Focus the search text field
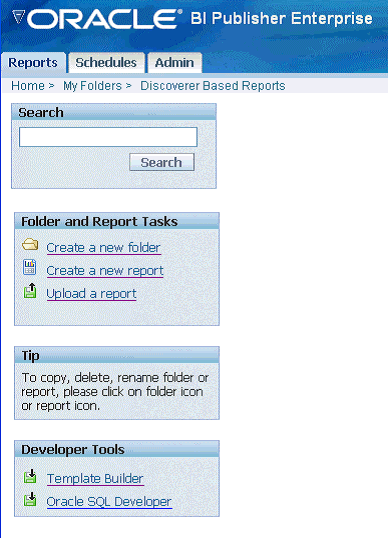This screenshot has width=388, height=538. click(x=108, y=137)
